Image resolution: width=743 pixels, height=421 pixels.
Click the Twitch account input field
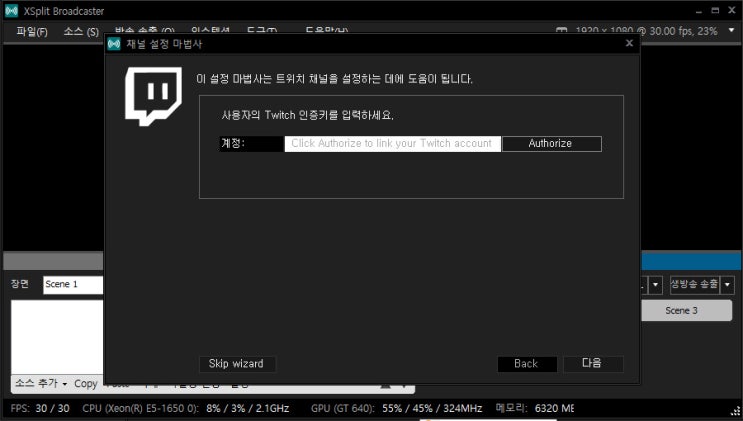coord(392,144)
